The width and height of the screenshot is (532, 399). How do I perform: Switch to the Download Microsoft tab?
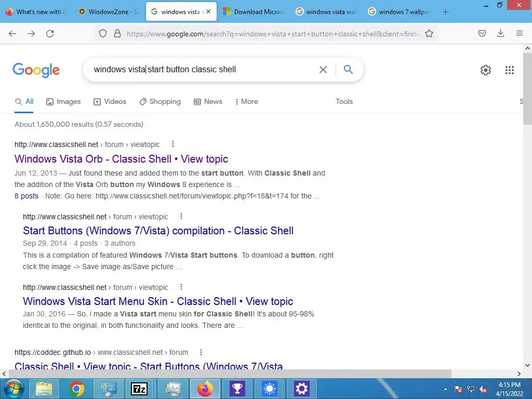[x=254, y=12]
